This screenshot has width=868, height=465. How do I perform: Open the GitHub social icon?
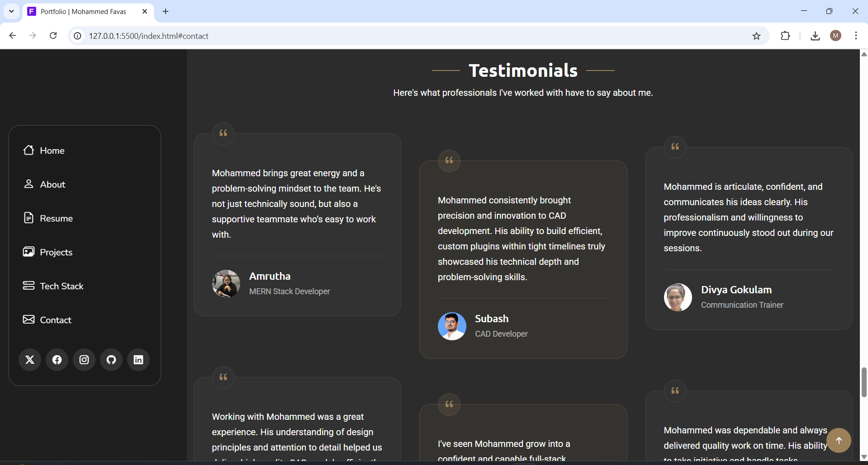(x=111, y=360)
